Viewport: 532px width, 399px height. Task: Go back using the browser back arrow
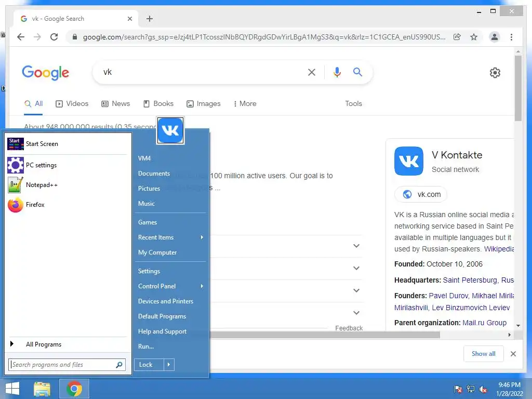click(21, 37)
